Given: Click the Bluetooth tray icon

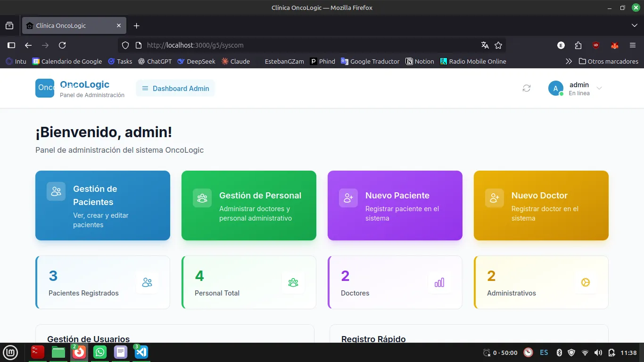Looking at the screenshot, I should pyautogui.click(x=560, y=353).
